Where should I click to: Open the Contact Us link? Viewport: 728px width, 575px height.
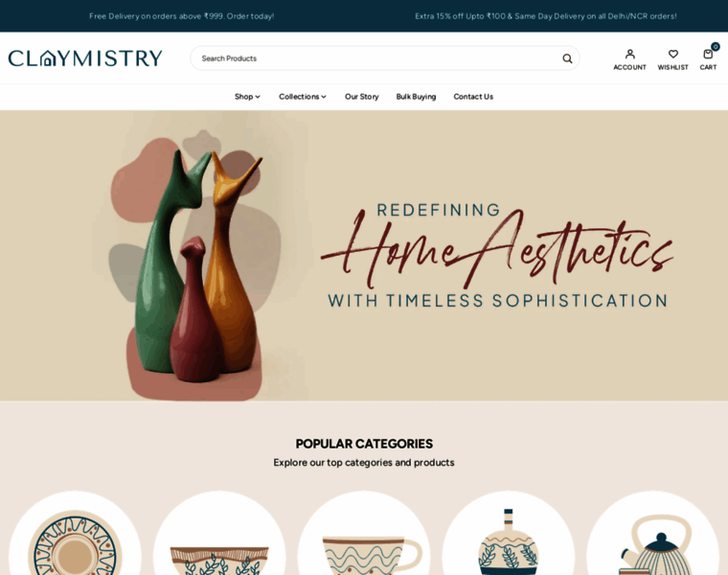[x=473, y=97]
